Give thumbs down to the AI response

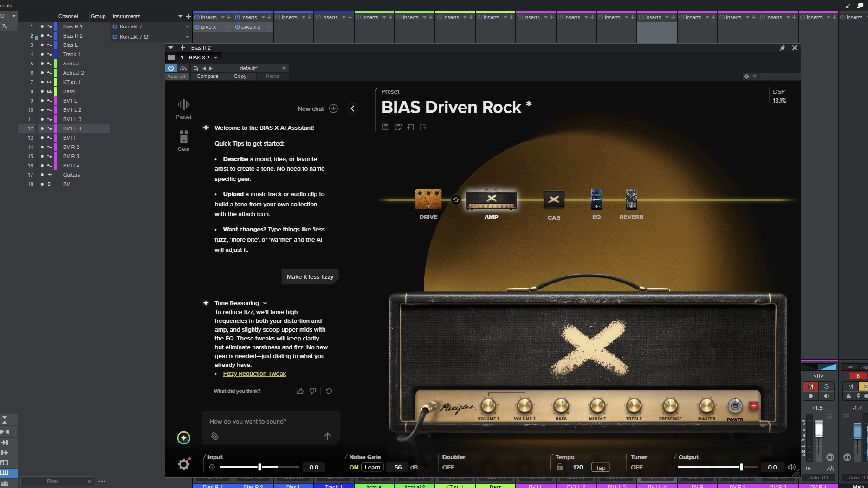(313, 391)
